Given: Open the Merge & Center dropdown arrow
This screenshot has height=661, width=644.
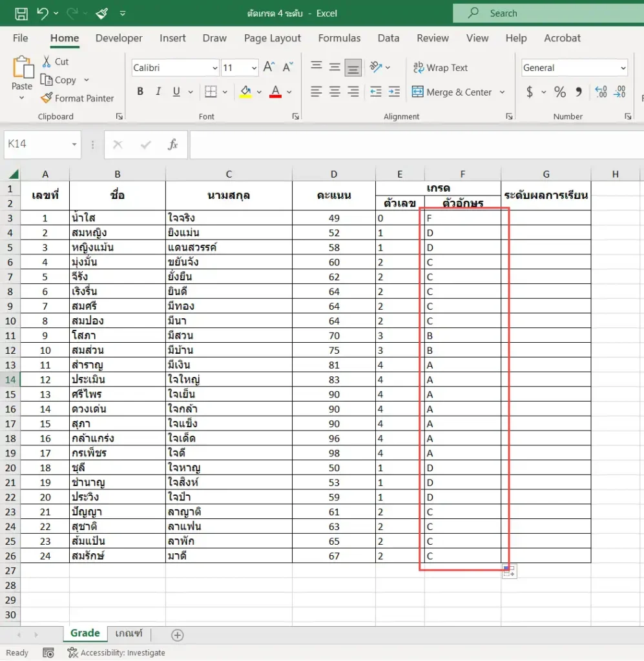Looking at the screenshot, I should click(x=503, y=92).
